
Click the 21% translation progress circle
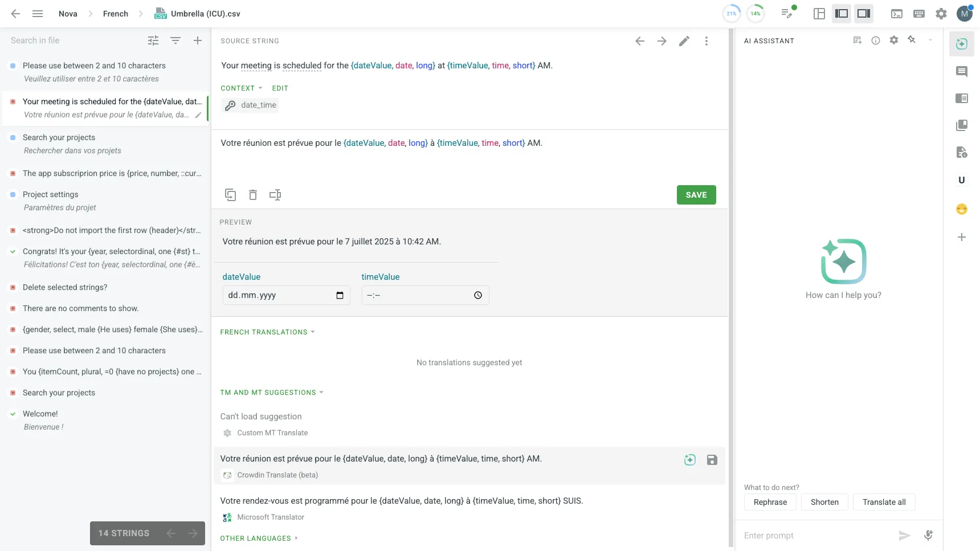(732, 13)
